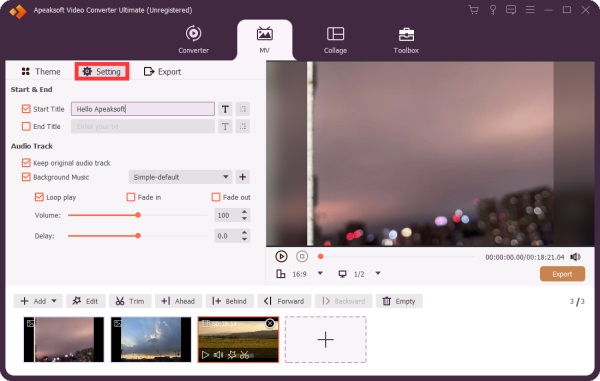Play the third clip via thumbnail icon
This screenshot has height=381, width=600.
(205, 355)
